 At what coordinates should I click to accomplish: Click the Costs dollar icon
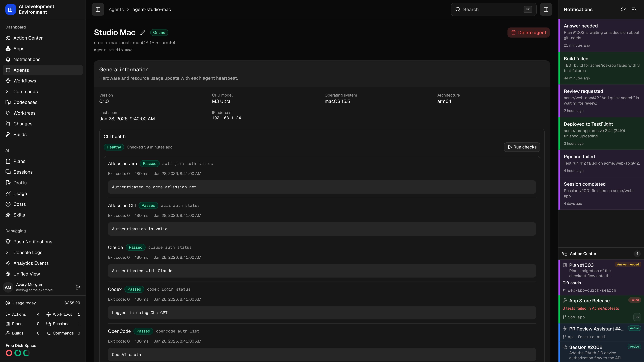8,204
